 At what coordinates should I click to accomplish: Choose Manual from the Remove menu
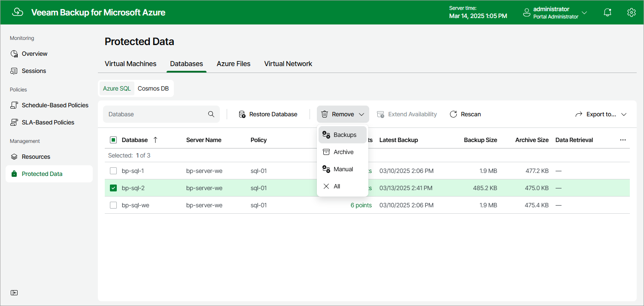pyautogui.click(x=343, y=169)
